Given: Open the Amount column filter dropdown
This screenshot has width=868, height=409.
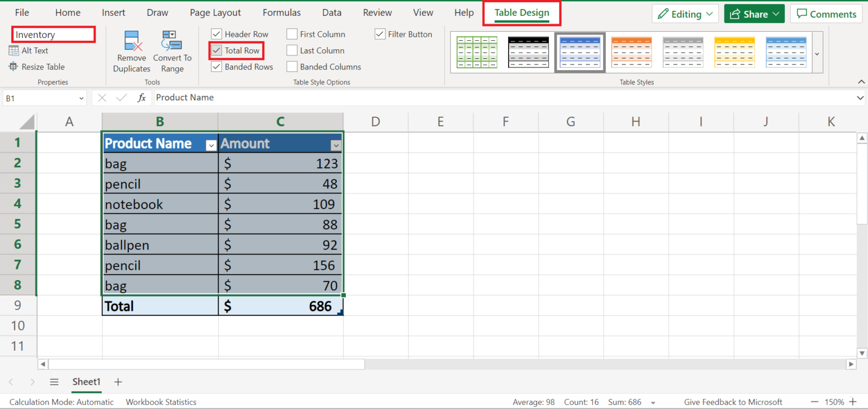Looking at the screenshot, I should click(336, 145).
